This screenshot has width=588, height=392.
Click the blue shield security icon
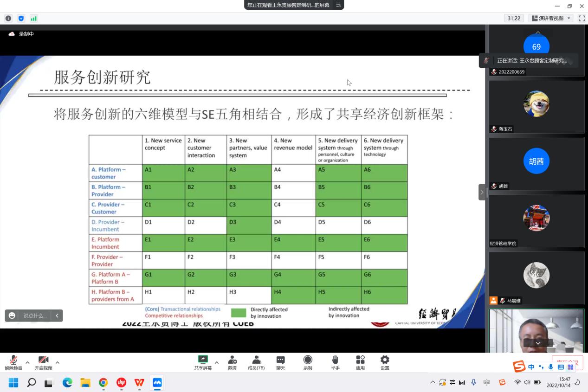pos(21,18)
